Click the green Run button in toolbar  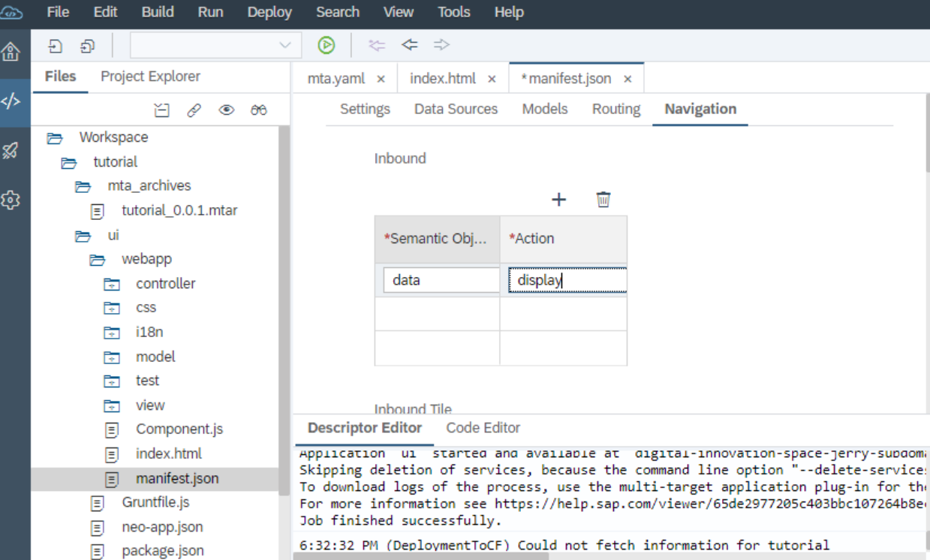[326, 45]
